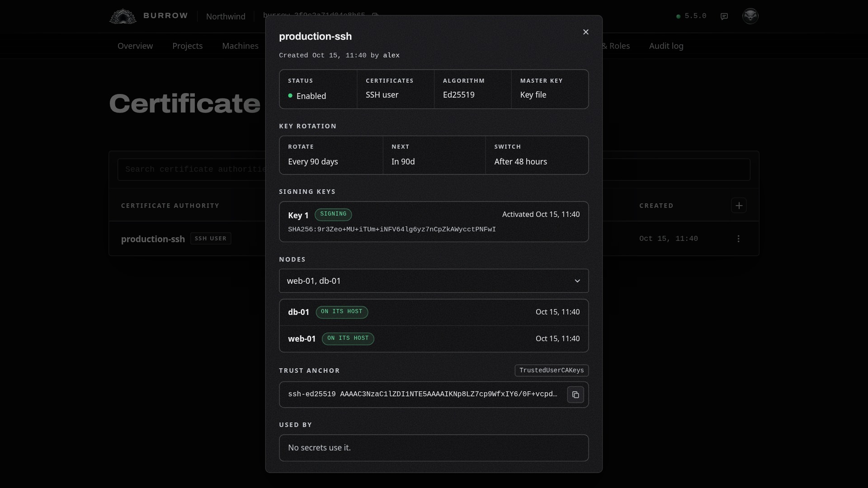This screenshot has height=488, width=868.
Task: Click the CREATED column header
Action: [656, 206]
